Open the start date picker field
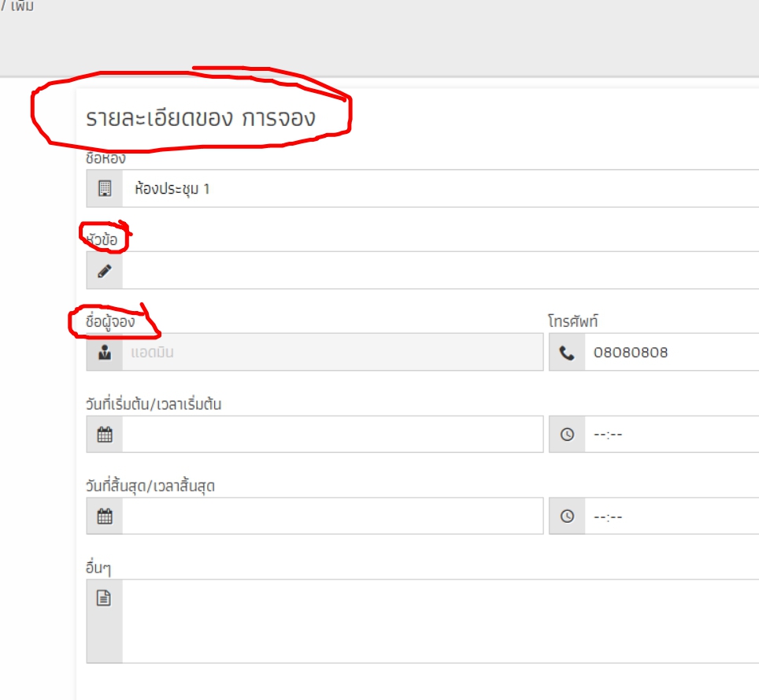 [x=332, y=434]
